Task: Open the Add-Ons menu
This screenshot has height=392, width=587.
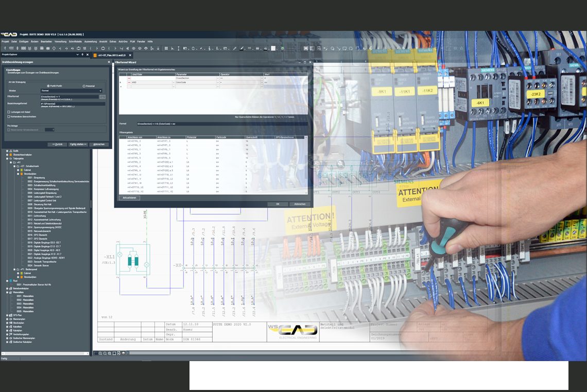Action: [123, 42]
